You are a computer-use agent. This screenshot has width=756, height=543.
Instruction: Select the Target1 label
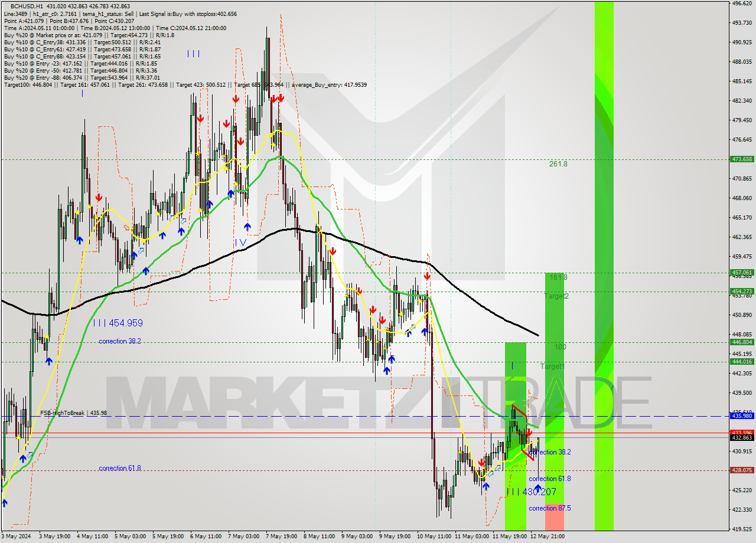tap(553, 367)
